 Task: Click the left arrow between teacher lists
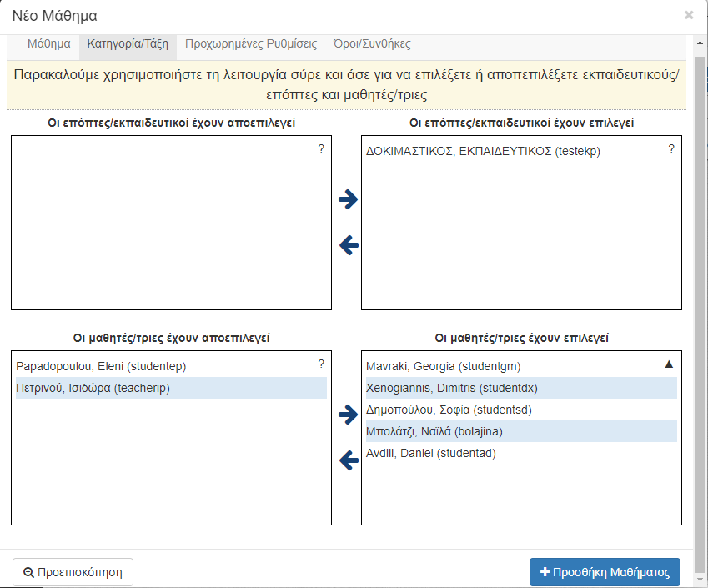(x=349, y=245)
